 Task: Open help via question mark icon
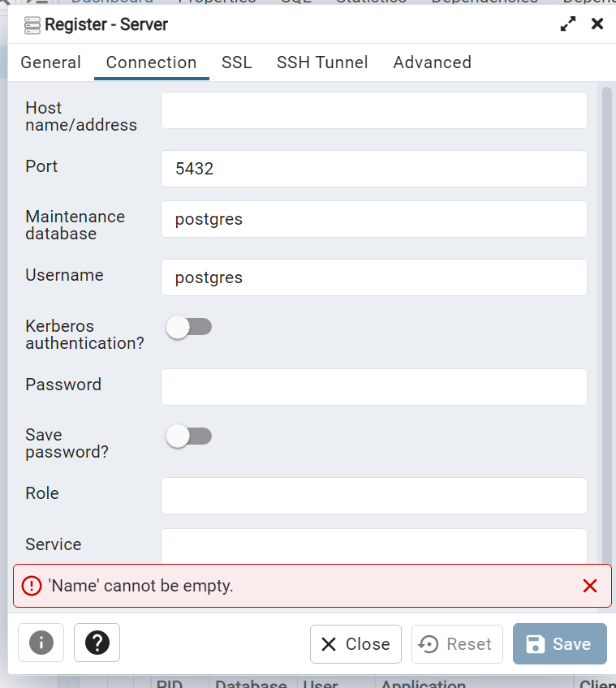tap(97, 643)
